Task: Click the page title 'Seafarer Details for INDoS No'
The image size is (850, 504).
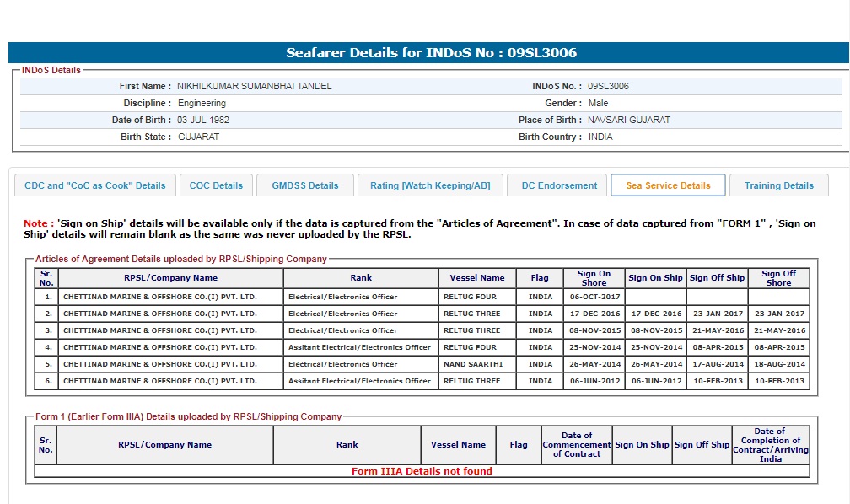Action: tap(431, 52)
